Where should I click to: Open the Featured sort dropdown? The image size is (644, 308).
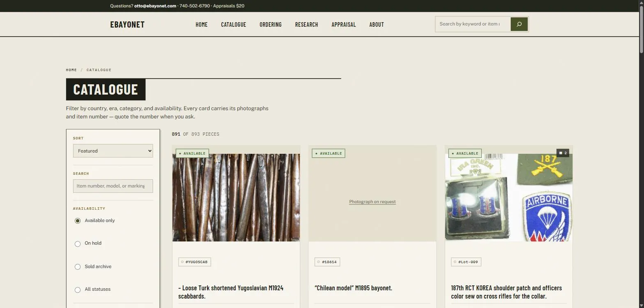[x=113, y=151]
